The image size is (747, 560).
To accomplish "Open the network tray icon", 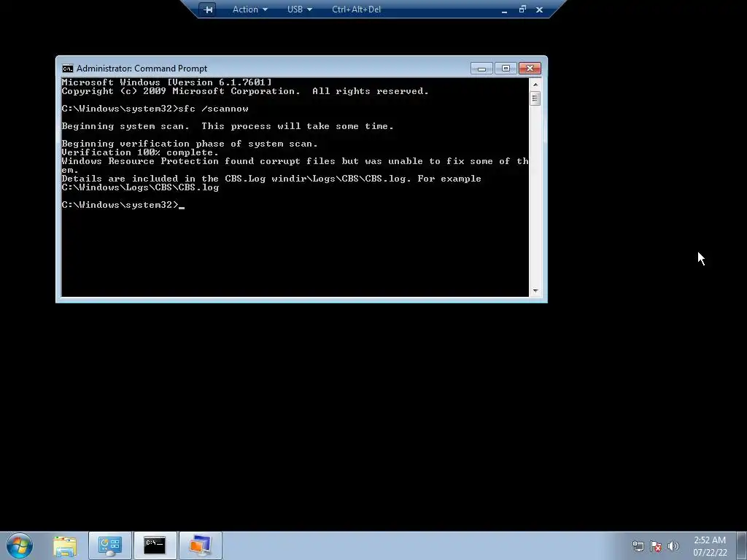I will click(x=638, y=546).
